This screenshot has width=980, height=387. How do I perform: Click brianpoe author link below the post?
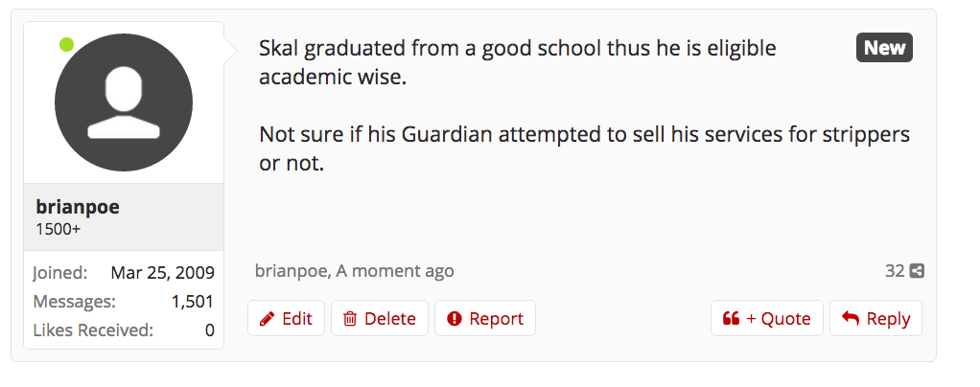292,271
